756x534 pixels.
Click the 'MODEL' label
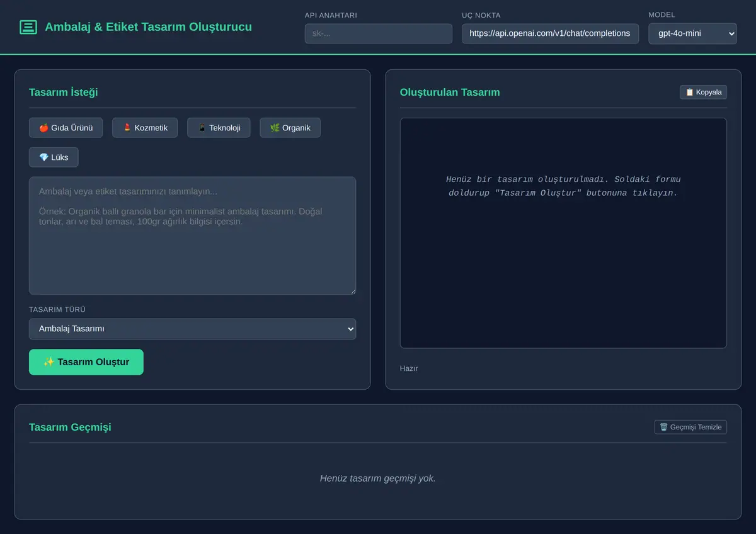coord(661,15)
